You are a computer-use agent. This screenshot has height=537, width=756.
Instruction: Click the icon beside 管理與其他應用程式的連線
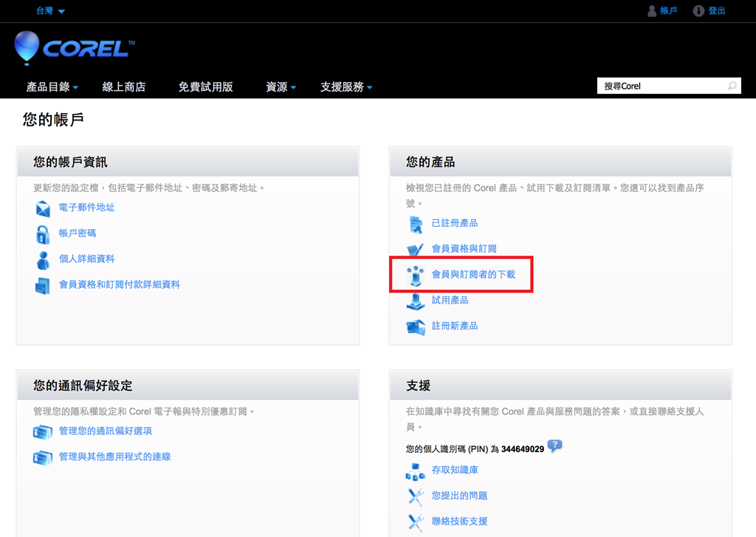pyautogui.click(x=42, y=457)
